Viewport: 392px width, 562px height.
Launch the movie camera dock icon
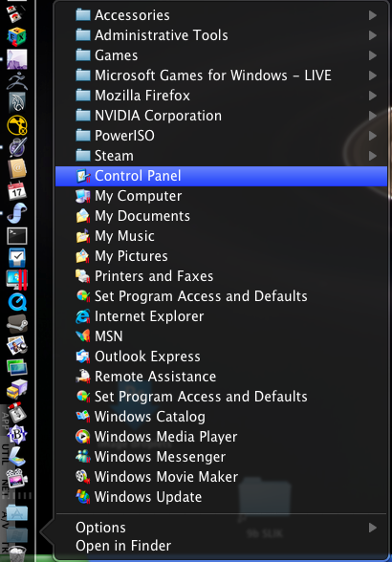tap(17, 478)
